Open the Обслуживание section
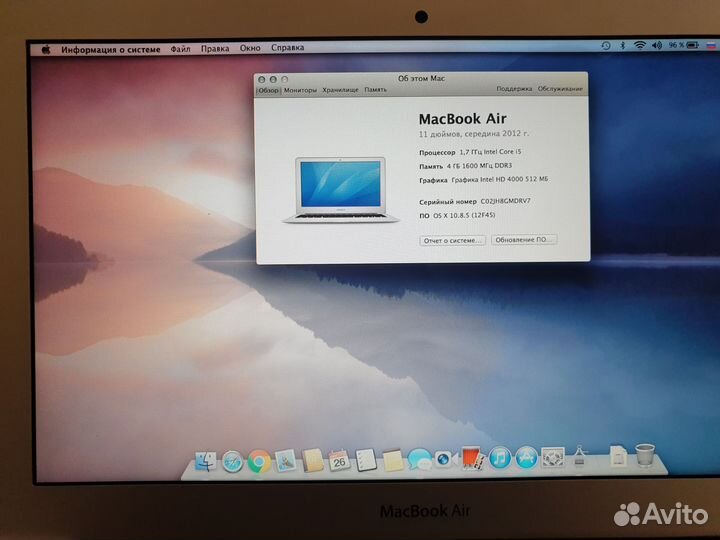Viewport: 720px width, 540px height. [560, 88]
